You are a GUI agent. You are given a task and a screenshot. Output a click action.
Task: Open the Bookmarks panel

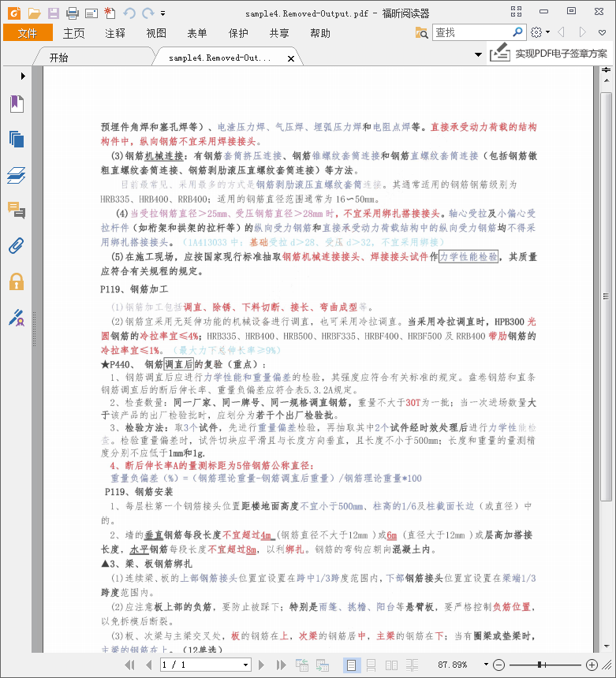17,104
